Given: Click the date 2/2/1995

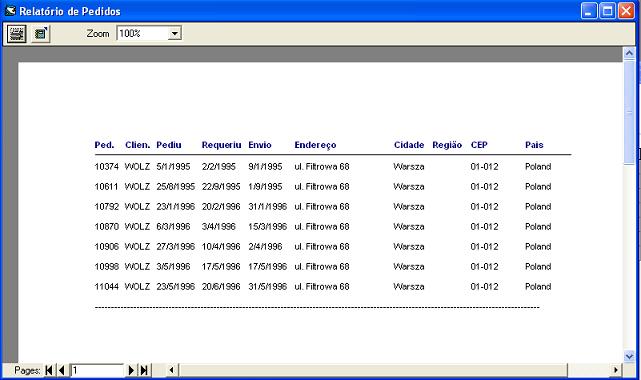Looking at the screenshot, I should click(219, 167).
